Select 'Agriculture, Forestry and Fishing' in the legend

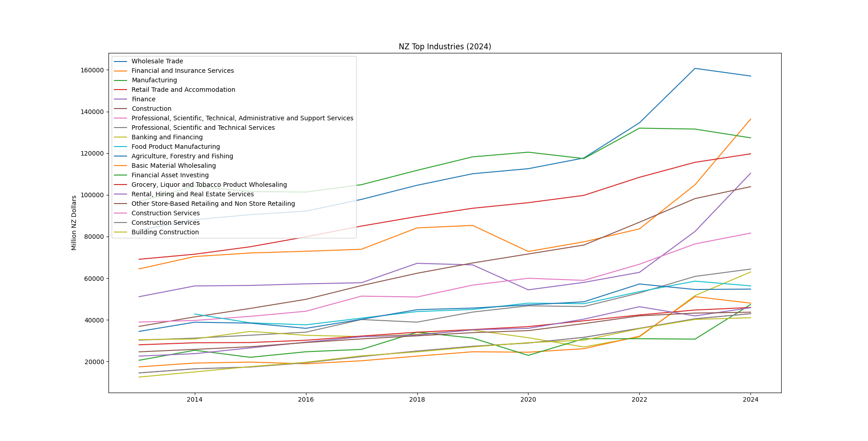[182, 156]
